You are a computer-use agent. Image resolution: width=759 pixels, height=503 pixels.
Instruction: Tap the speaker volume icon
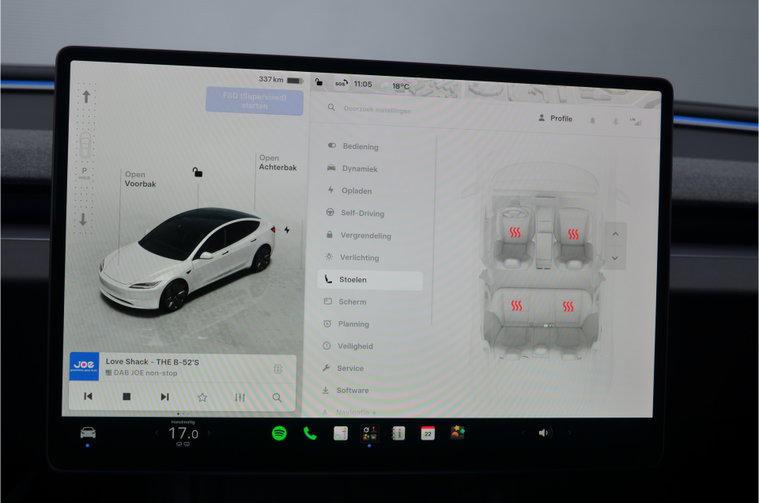tap(544, 433)
